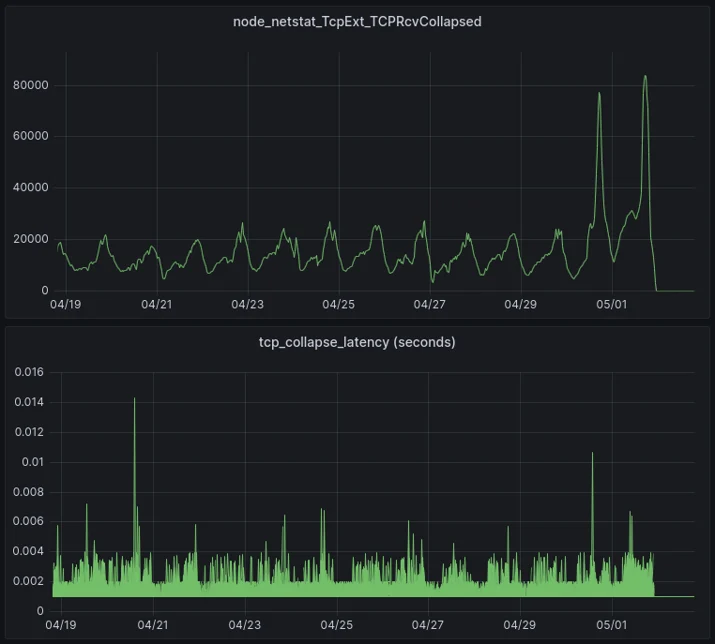Click the 0.016 y-axis label
This screenshot has width=715, height=644.
[29, 372]
